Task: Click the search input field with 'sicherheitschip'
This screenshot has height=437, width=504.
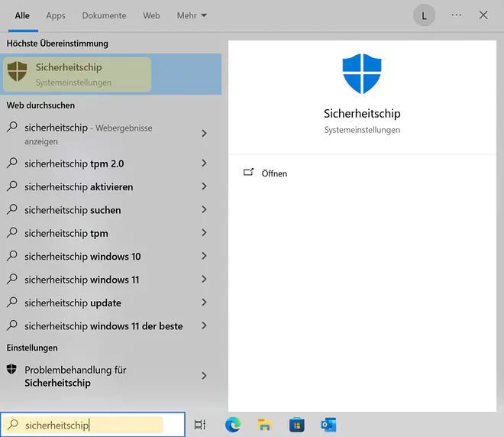Action: 93,425
